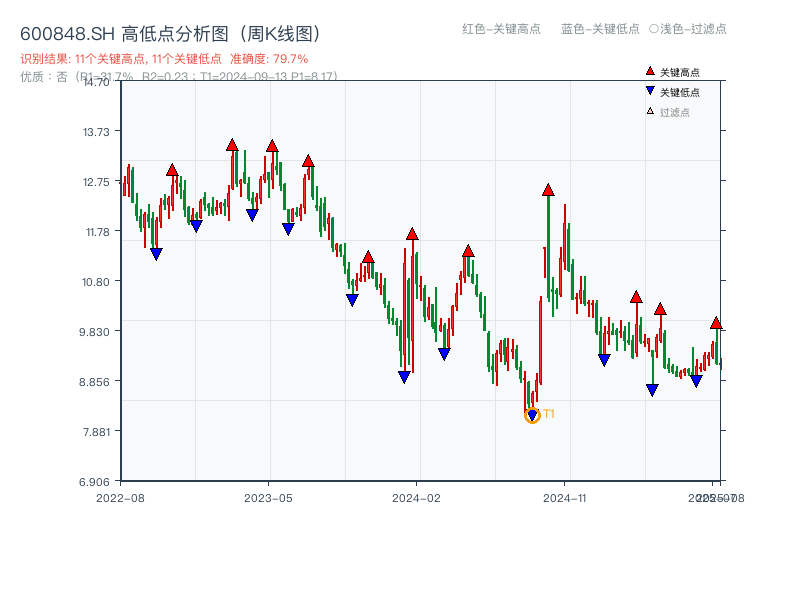Click the 8.856 y-axis label
Viewport: 800px width, 600px height.
[x=94, y=382]
